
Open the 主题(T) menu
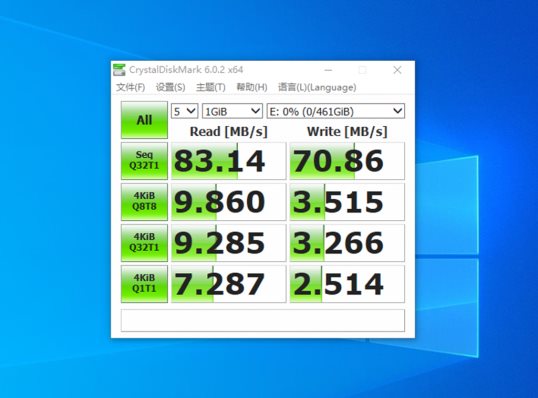[x=211, y=87]
